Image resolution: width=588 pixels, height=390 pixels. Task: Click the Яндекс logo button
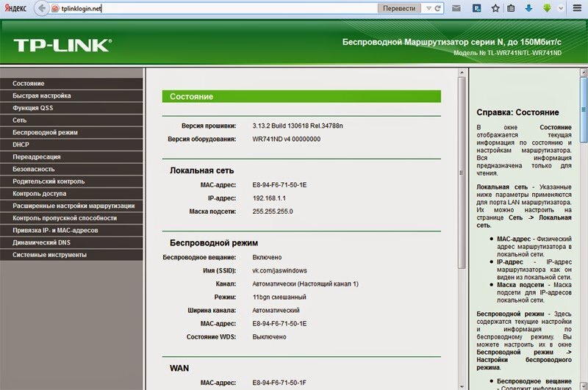[15, 8]
